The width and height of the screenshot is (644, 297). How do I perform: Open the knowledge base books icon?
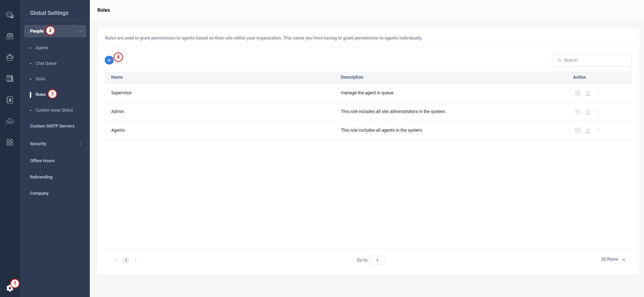click(x=10, y=79)
